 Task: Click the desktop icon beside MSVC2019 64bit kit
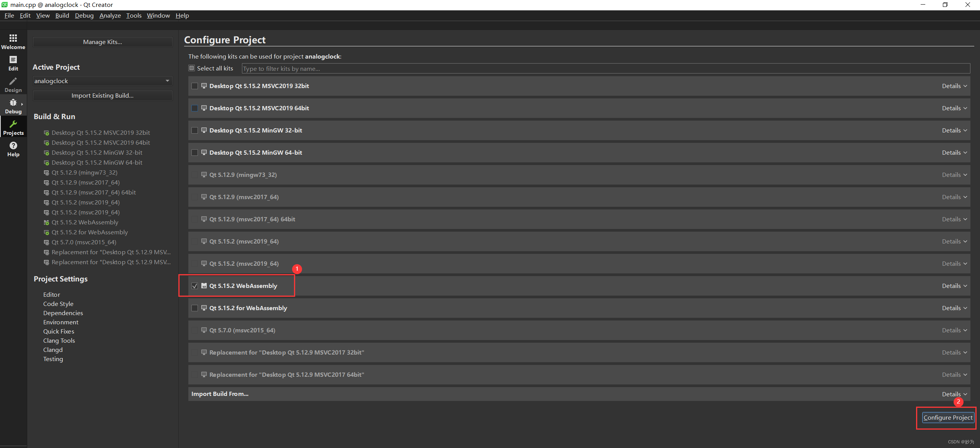[x=204, y=108]
